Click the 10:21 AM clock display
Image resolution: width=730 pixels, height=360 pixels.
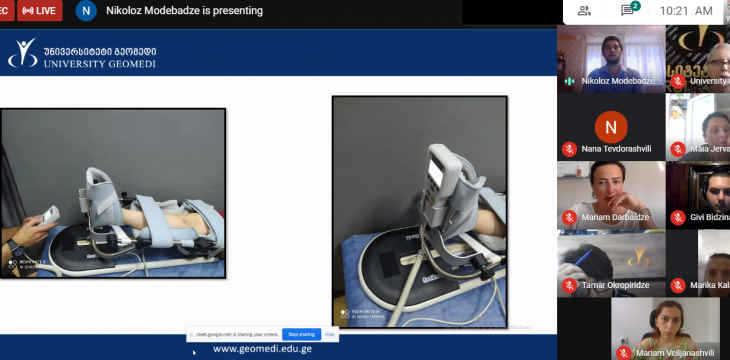click(686, 11)
